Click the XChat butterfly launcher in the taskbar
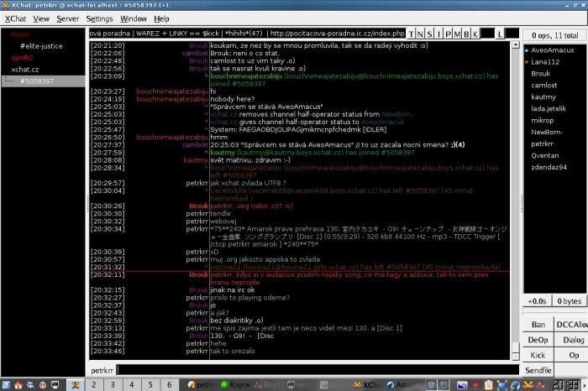This screenshot has width=588, height=391. tap(76, 384)
